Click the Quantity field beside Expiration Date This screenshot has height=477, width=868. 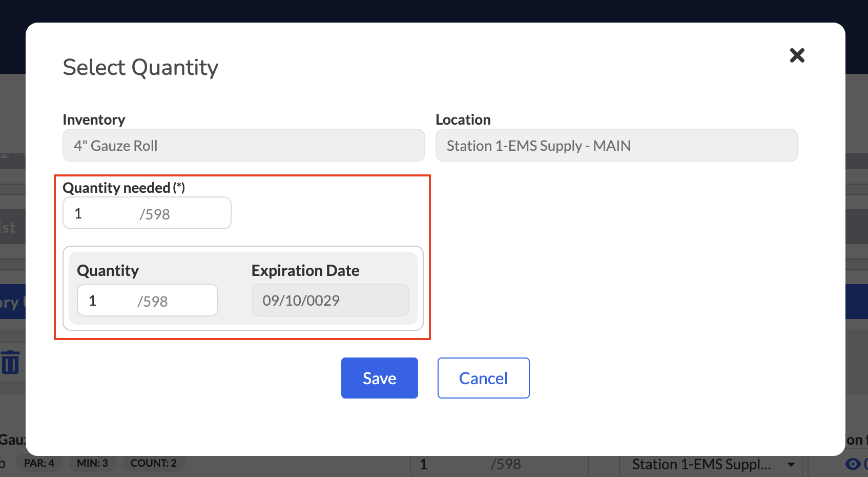pos(148,300)
